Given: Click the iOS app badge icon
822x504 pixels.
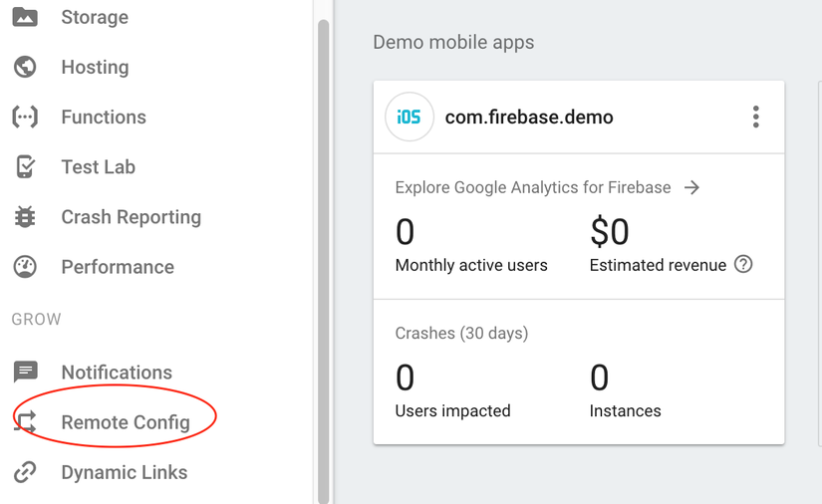Looking at the screenshot, I should (x=409, y=117).
